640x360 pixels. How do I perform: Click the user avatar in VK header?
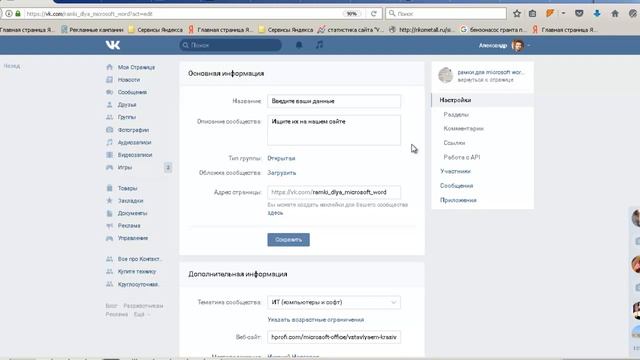518,45
